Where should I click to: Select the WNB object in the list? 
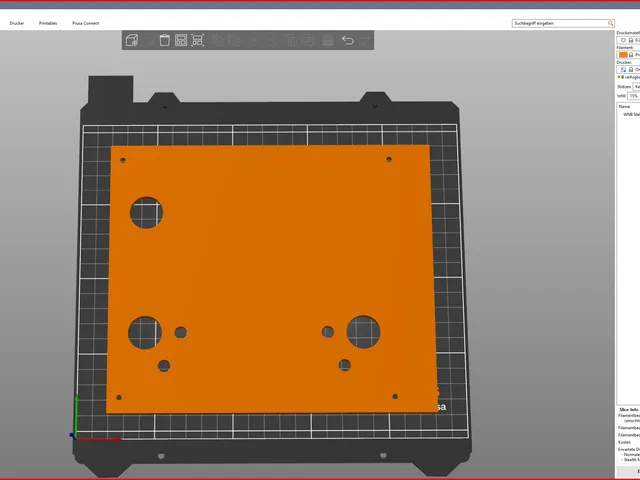pos(631,114)
